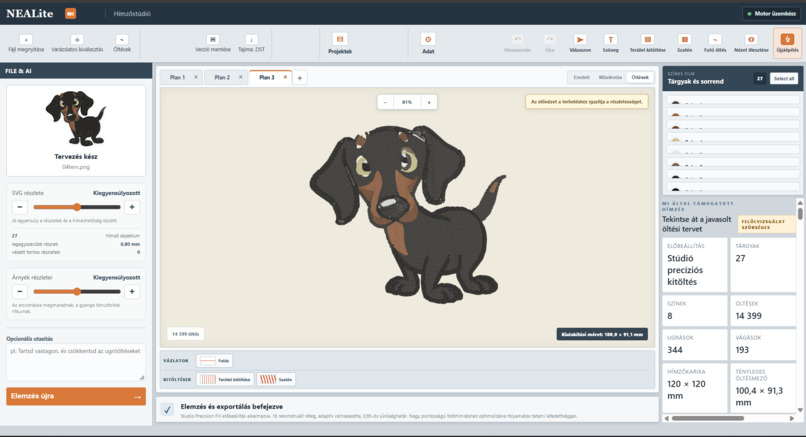
Task: Close the Plan 1 tab
Action: tap(196, 77)
